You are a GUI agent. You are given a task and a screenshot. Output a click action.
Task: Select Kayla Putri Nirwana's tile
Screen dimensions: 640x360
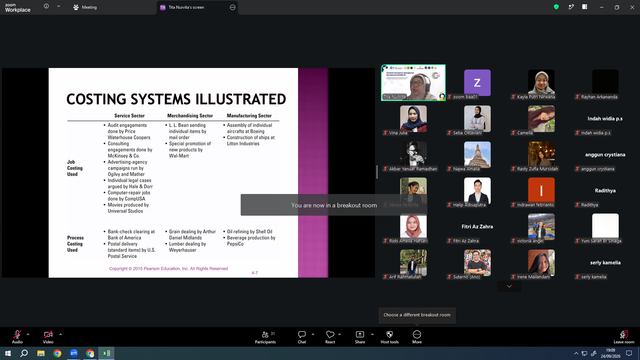(541, 82)
